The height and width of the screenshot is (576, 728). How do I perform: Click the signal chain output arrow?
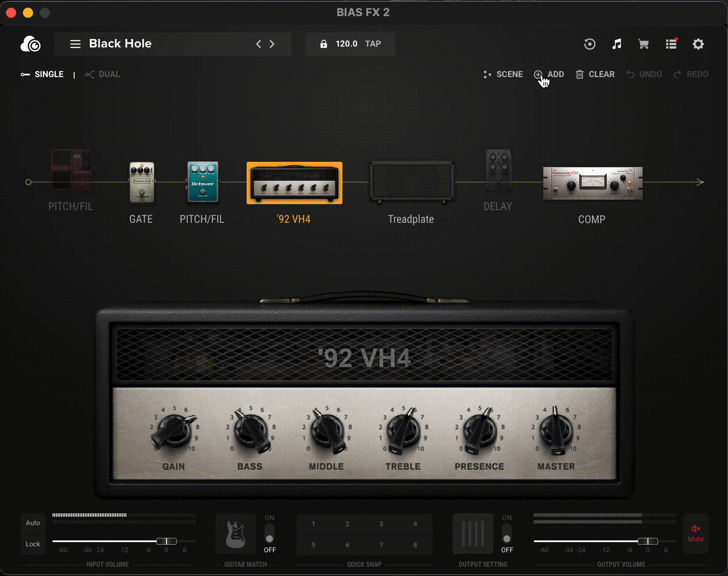click(x=700, y=182)
